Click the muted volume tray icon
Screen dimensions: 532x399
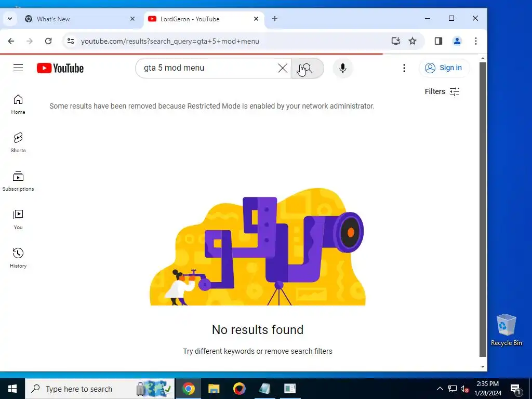464,389
